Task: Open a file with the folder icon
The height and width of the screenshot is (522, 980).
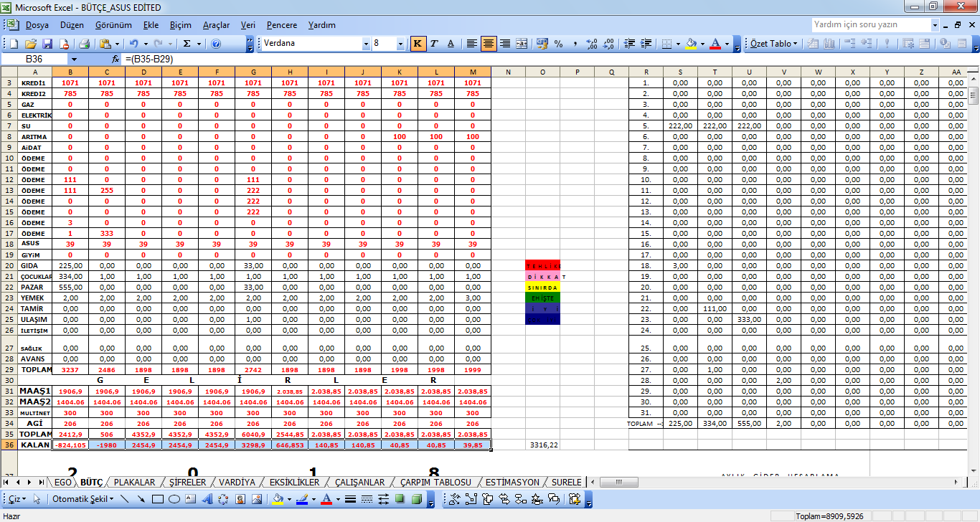Action: 31,44
